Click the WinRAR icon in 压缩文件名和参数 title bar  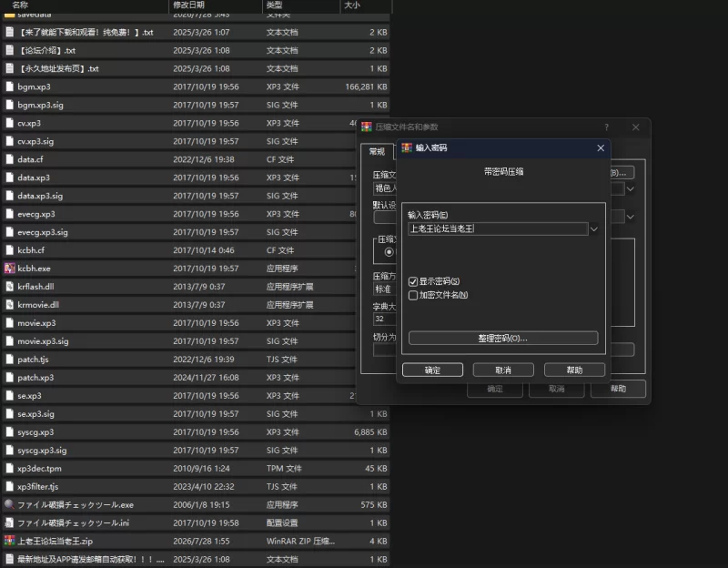(367, 127)
